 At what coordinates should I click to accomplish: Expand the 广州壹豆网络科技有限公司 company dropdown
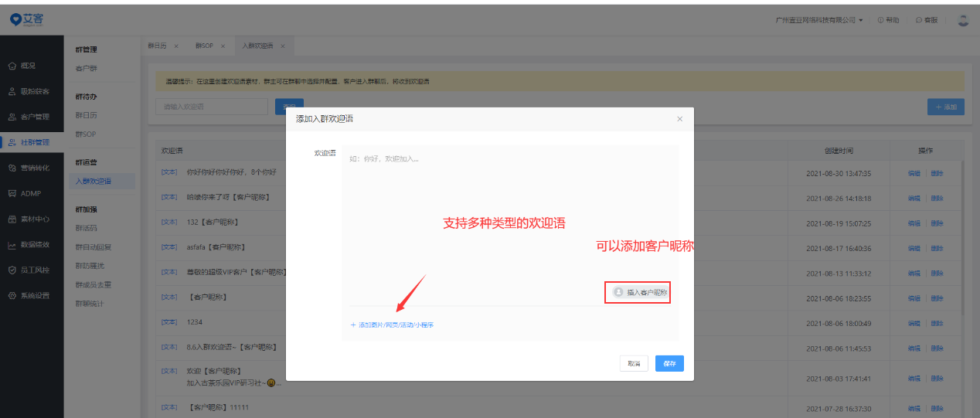(x=818, y=20)
